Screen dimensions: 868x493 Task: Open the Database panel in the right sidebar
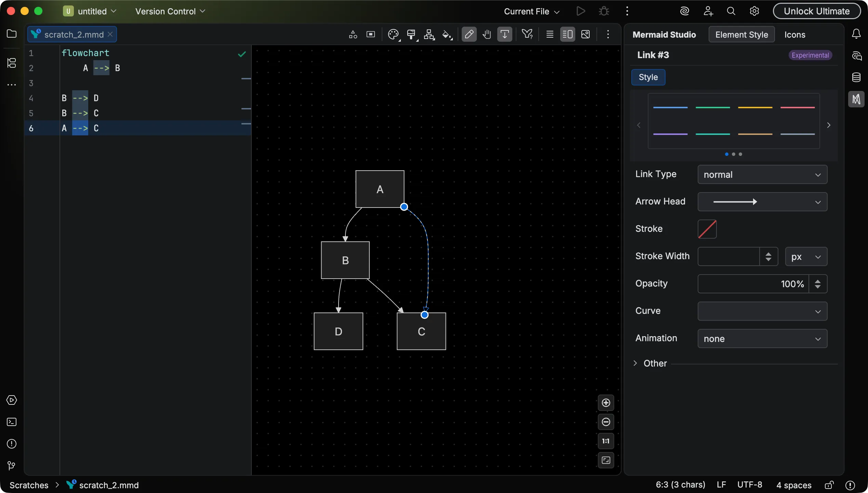[x=857, y=77]
